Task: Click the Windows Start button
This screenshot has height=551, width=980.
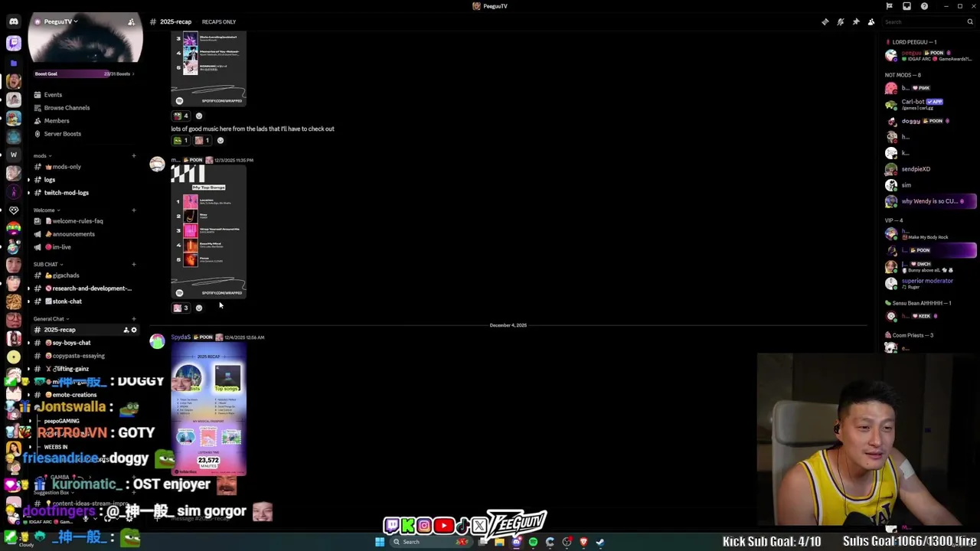Action: click(379, 542)
